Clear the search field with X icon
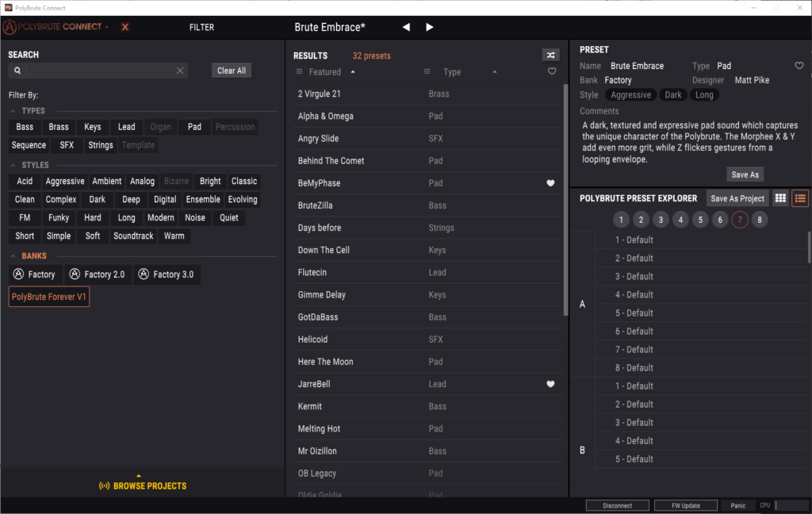 tap(180, 71)
